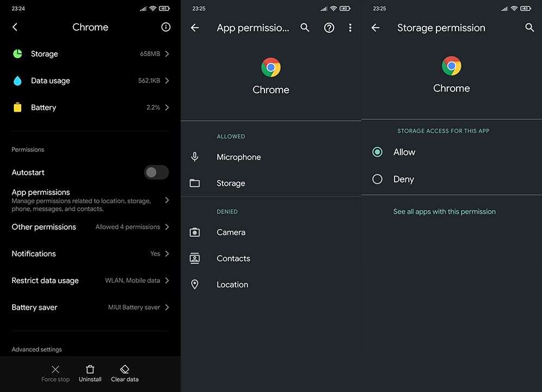
Task: Open Other permissions chevron
Action: click(x=167, y=226)
